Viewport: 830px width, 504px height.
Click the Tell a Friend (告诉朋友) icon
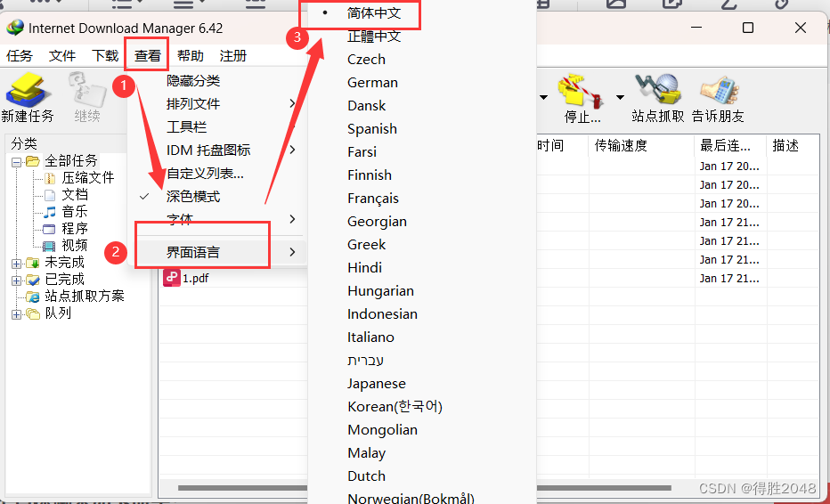point(719,91)
